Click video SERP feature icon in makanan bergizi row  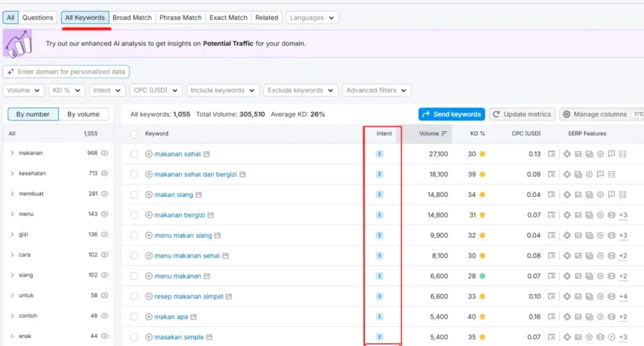click(601, 215)
